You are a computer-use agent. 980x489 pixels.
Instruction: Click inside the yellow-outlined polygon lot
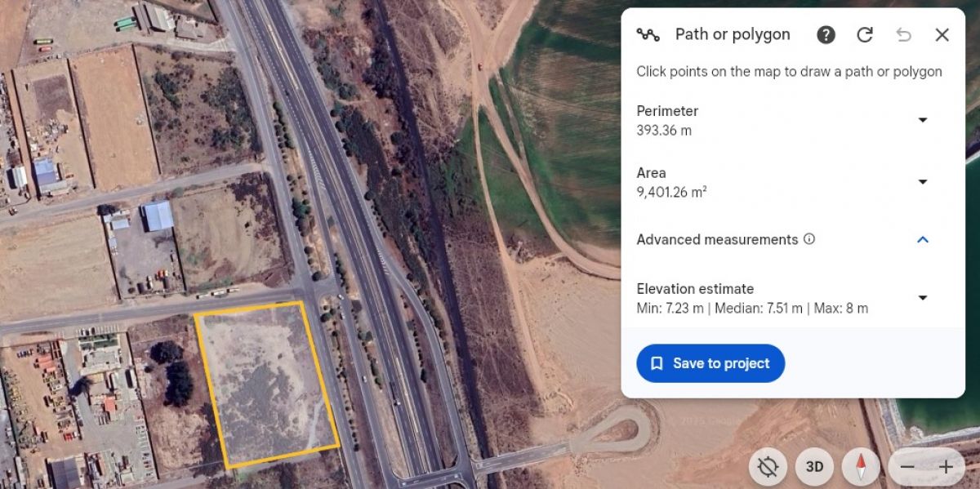[x=265, y=384]
